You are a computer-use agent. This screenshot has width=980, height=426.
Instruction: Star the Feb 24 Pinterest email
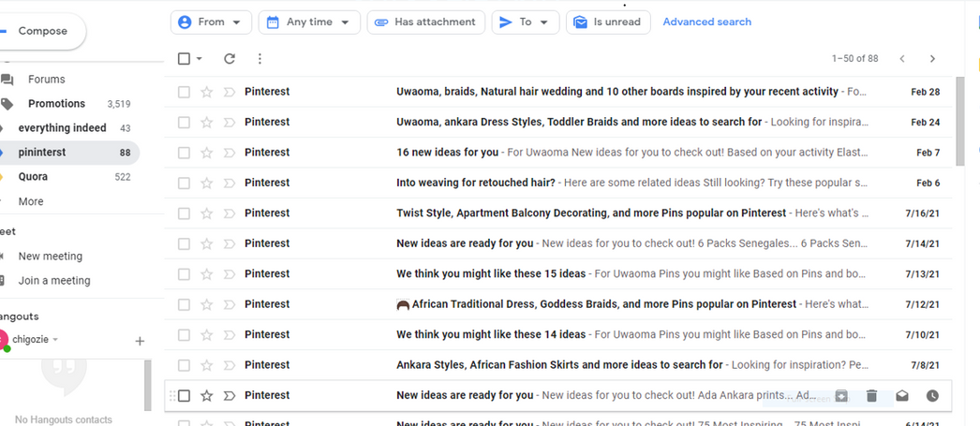coord(206,123)
